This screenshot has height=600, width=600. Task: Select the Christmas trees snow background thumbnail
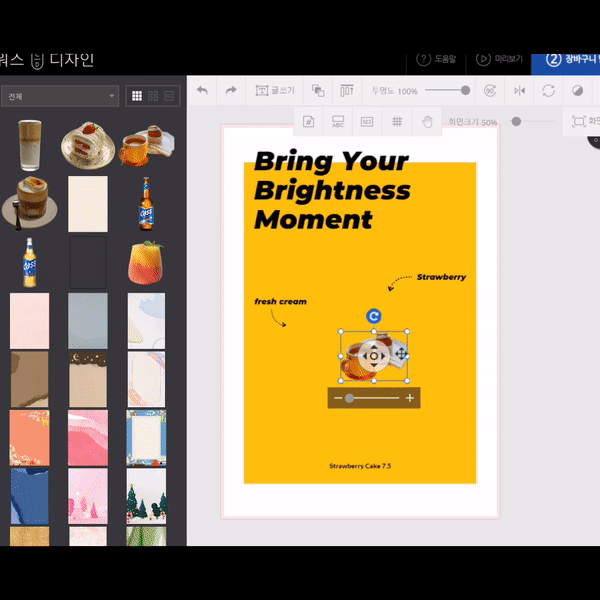click(x=147, y=496)
